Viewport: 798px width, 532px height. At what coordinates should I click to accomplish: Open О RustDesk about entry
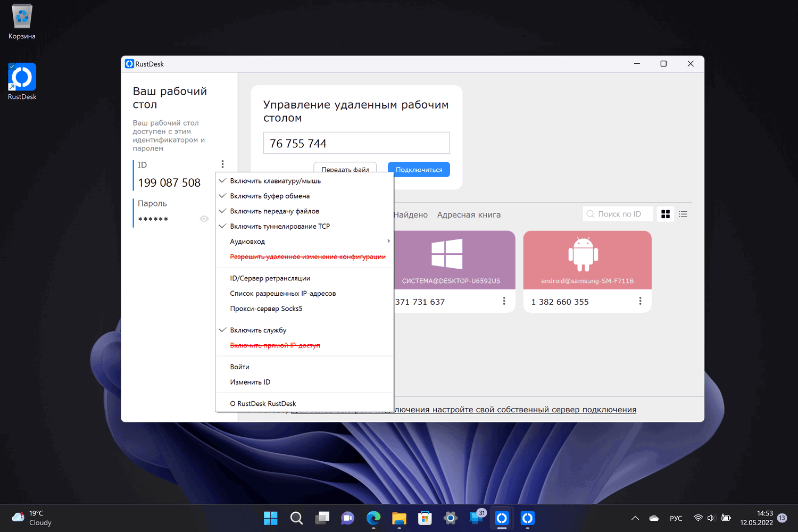pyautogui.click(x=304, y=403)
